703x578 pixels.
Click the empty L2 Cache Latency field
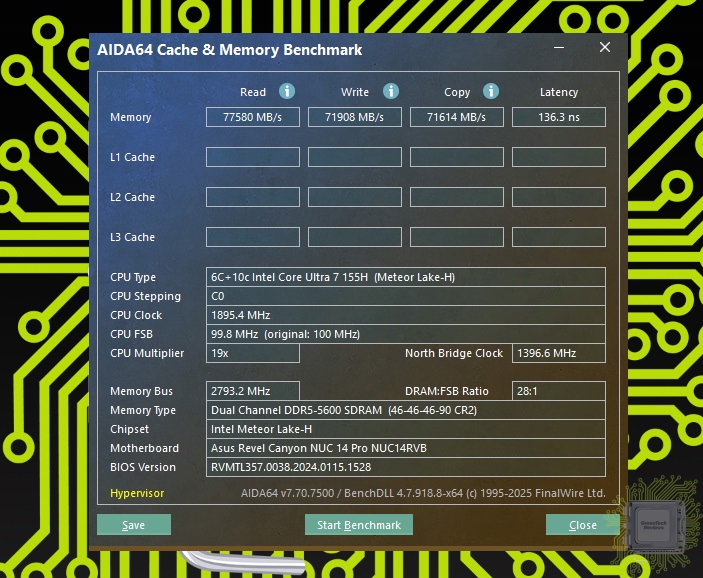pos(559,197)
